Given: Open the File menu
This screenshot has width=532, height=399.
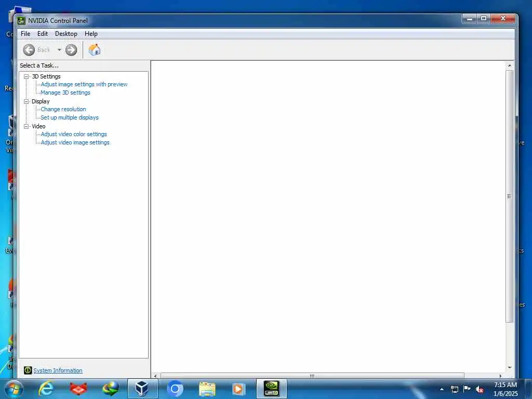Looking at the screenshot, I should [x=25, y=34].
